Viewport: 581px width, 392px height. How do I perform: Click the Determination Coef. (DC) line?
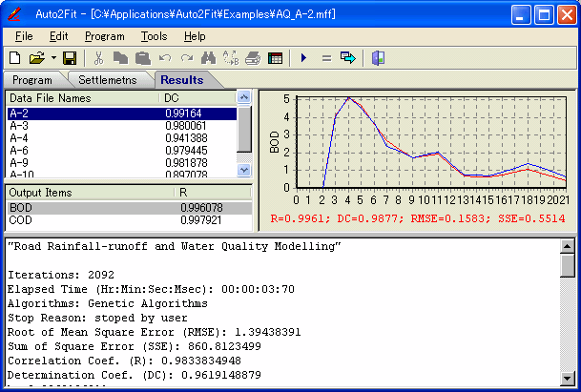135,375
